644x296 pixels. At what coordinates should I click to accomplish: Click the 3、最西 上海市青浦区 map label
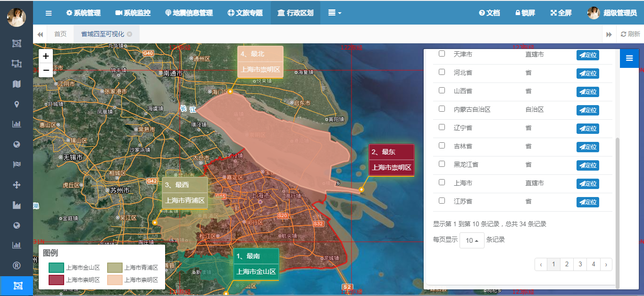185,193
